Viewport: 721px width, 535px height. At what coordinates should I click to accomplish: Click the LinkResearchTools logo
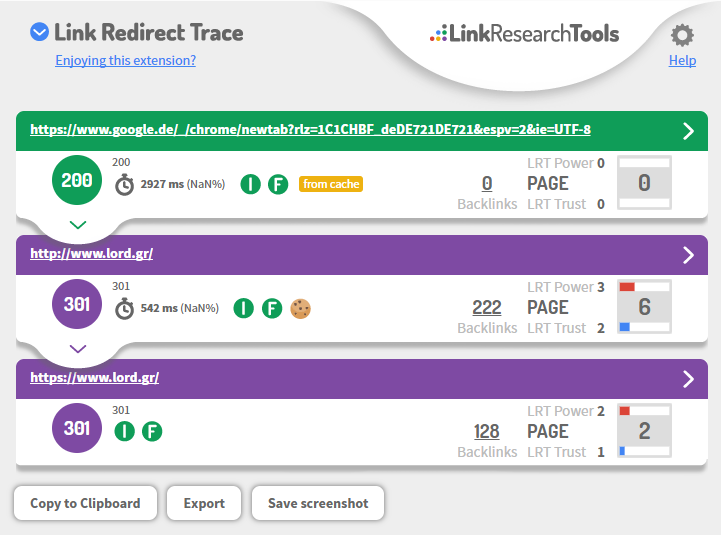[x=525, y=34]
